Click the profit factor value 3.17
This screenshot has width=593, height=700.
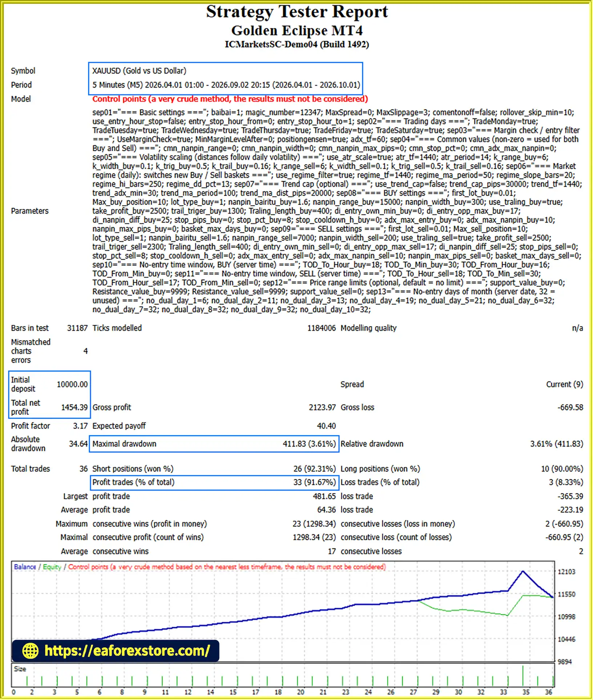click(80, 426)
